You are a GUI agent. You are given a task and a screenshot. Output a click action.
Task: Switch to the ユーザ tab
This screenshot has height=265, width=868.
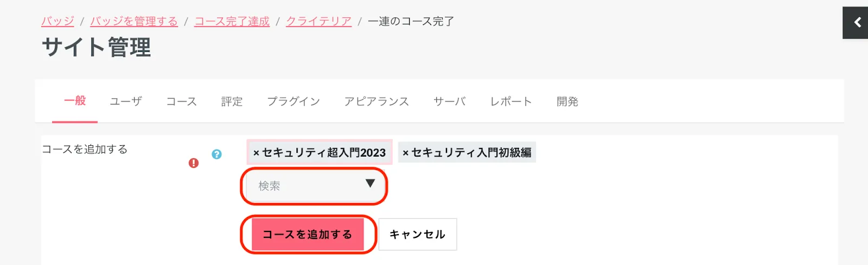coord(126,101)
